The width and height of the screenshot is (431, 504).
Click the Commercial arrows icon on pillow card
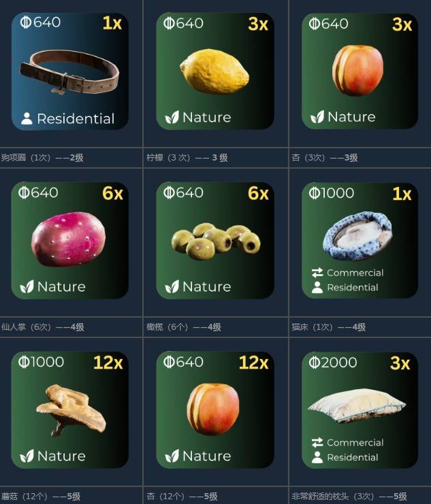pos(317,442)
